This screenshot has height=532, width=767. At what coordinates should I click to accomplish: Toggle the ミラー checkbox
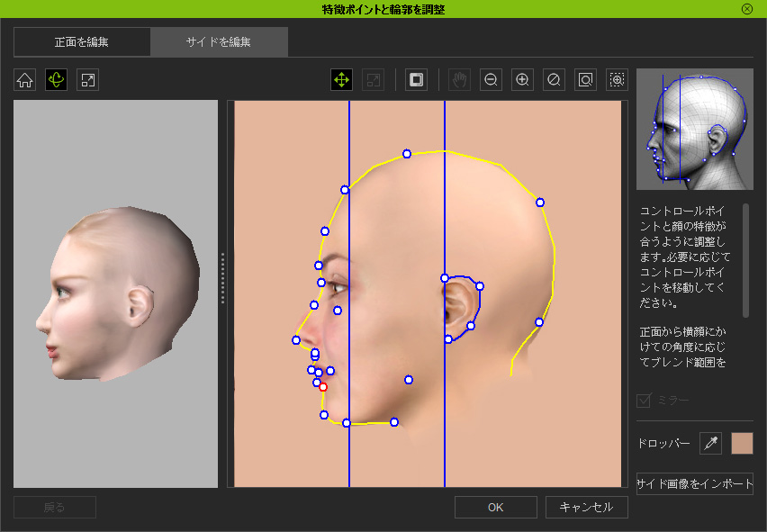[x=644, y=401]
